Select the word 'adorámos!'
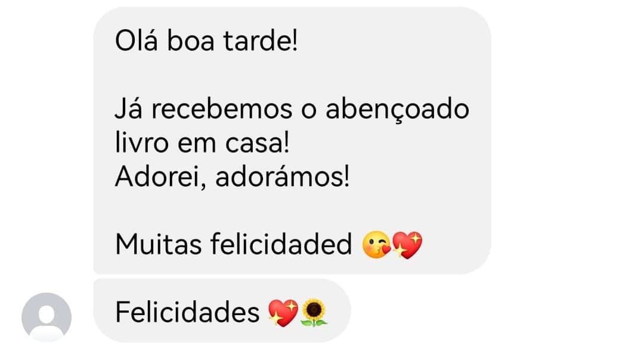This screenshot has width=644, height=364. [282, 177]
